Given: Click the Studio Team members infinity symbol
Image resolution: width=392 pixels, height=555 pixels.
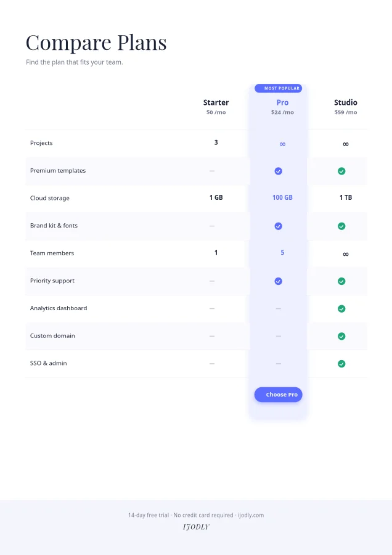Looking at the screenshot, I should (346, 254).
